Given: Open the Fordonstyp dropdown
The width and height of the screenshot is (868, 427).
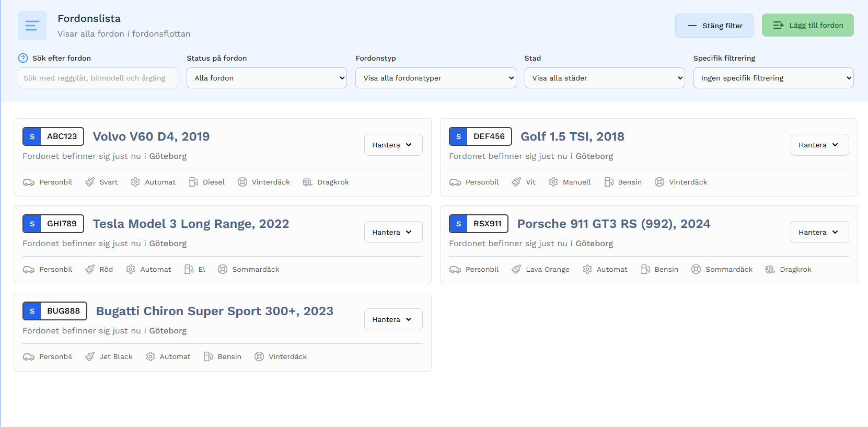Looking at the screenshot, I should [x=435, y=78].
